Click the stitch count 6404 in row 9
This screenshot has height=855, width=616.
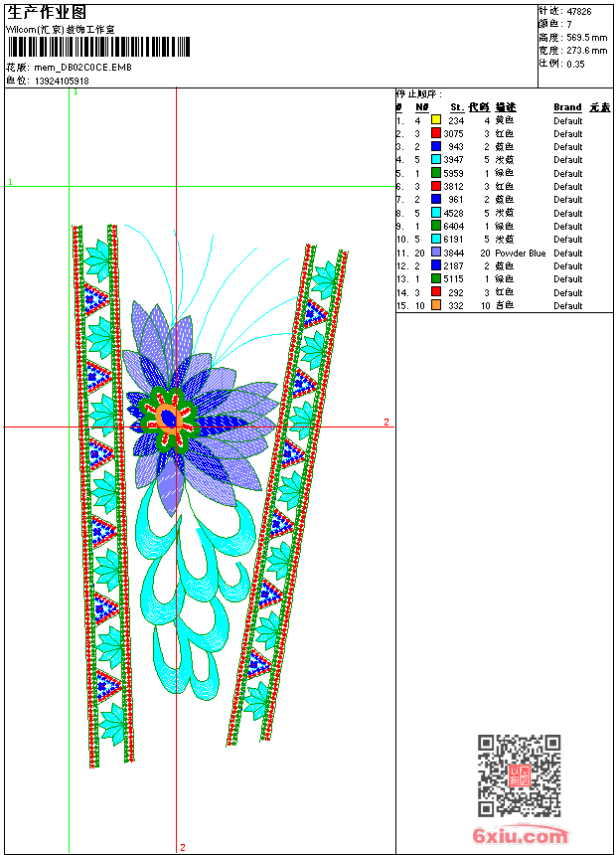click(x=453, y=227)
